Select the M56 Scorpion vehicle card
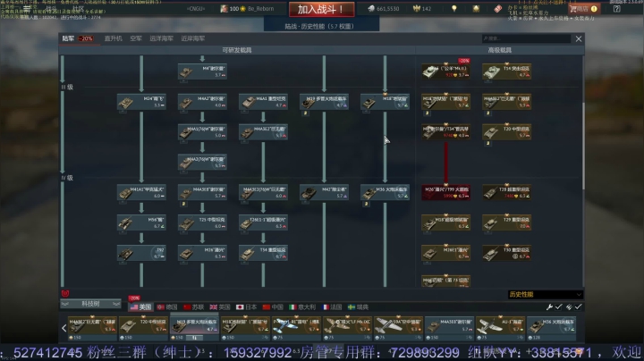The width and height of the screenshot is (644, 361). pos(141,222)
